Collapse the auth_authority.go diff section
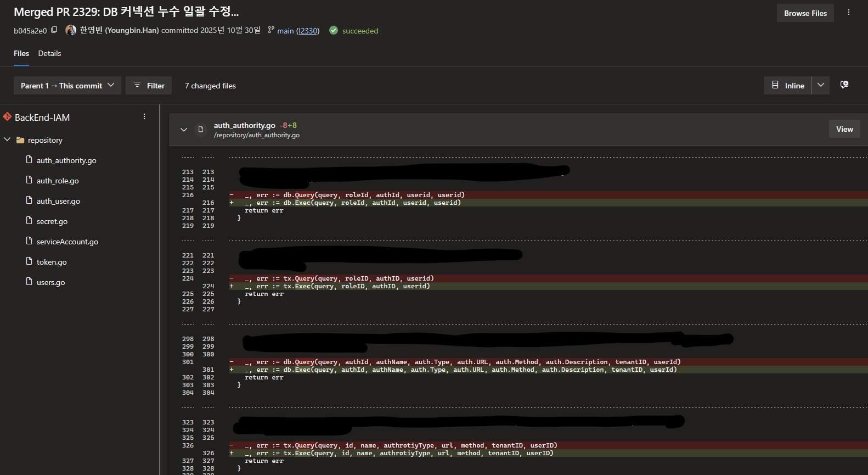The height and width of the screenshot is (475, 868). 184,130
